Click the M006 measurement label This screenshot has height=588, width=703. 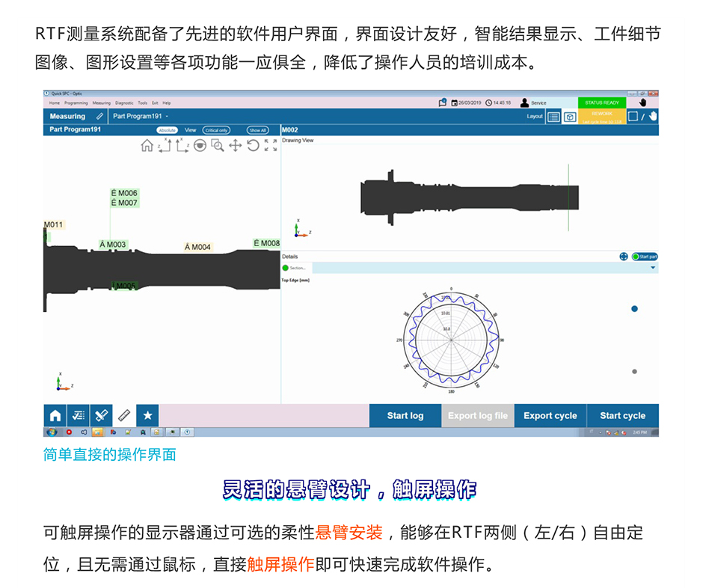124,193
